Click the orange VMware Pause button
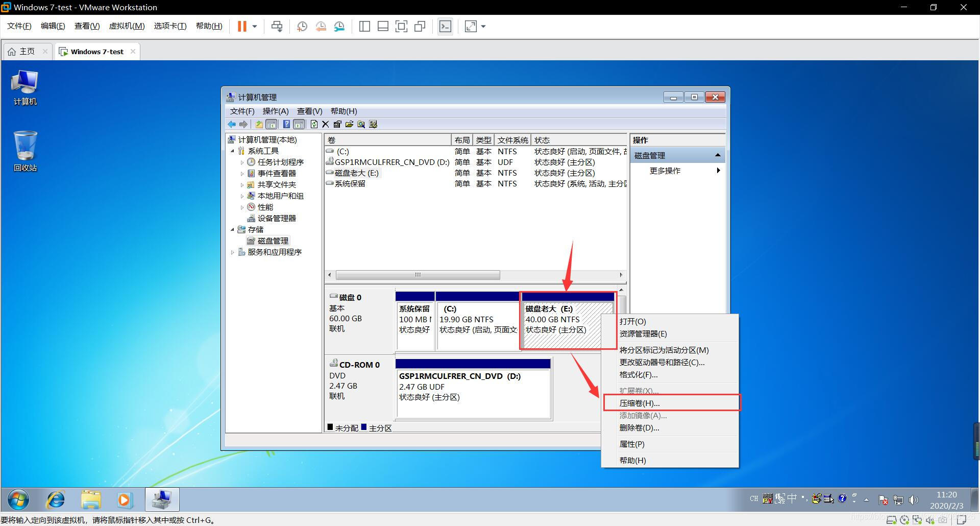This screenshot has width=980, height=526. tap(242, 26)
